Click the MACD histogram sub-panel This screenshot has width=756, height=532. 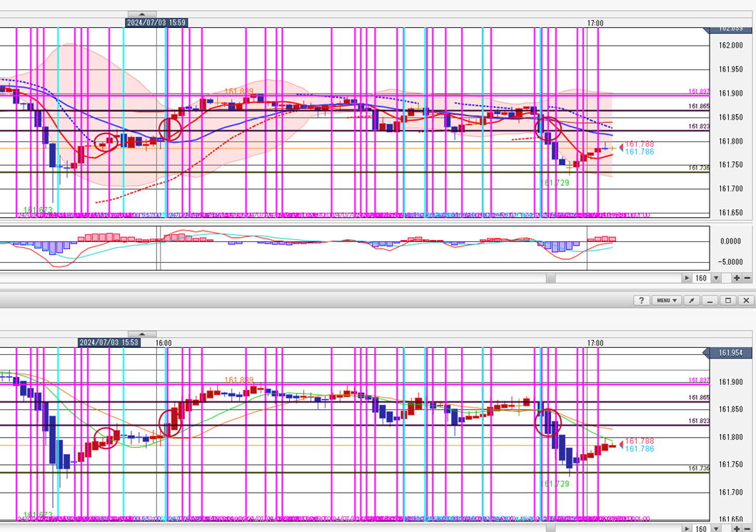tap(357, 246)
